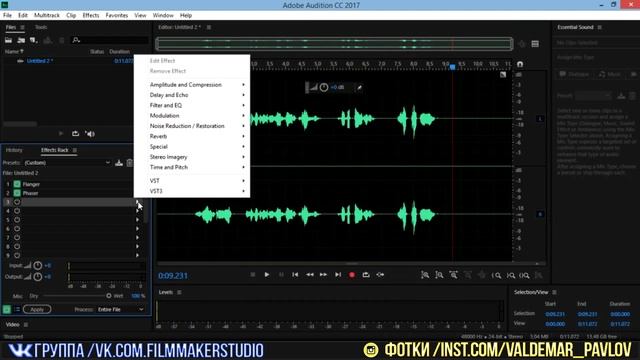The width and height of the screenshot is (640, 360).
Task: Toggle power button of effect slot 5
Action: 17,220
